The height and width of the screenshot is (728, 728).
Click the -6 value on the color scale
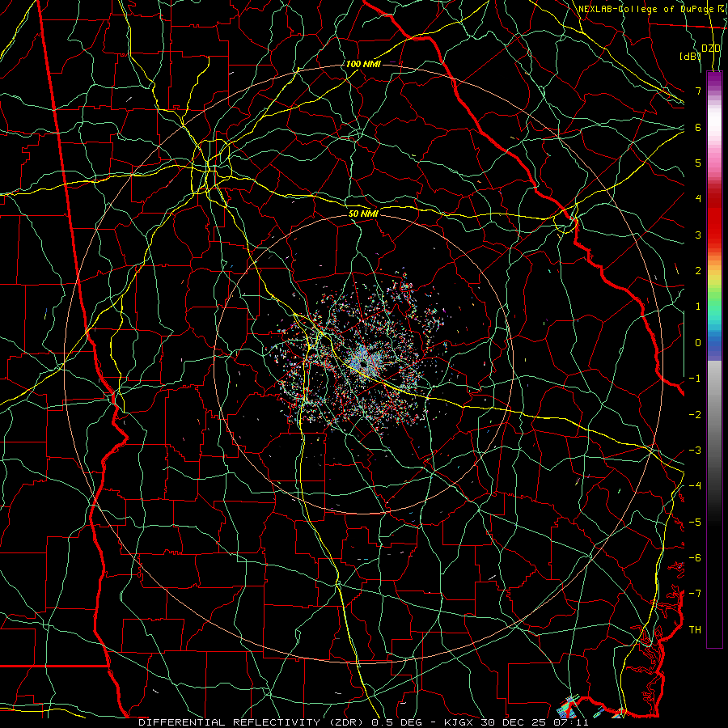click(x=695, y=558)
